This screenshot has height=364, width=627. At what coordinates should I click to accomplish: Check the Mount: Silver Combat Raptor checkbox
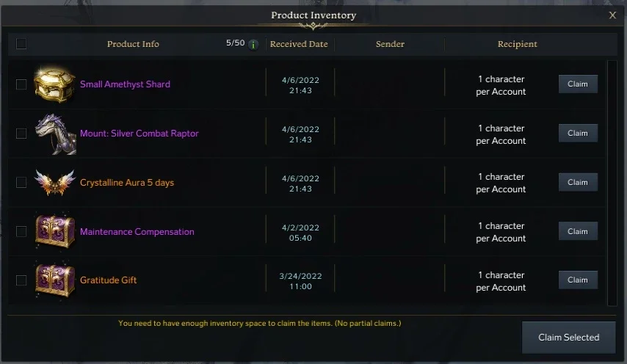tap(21, 134)
